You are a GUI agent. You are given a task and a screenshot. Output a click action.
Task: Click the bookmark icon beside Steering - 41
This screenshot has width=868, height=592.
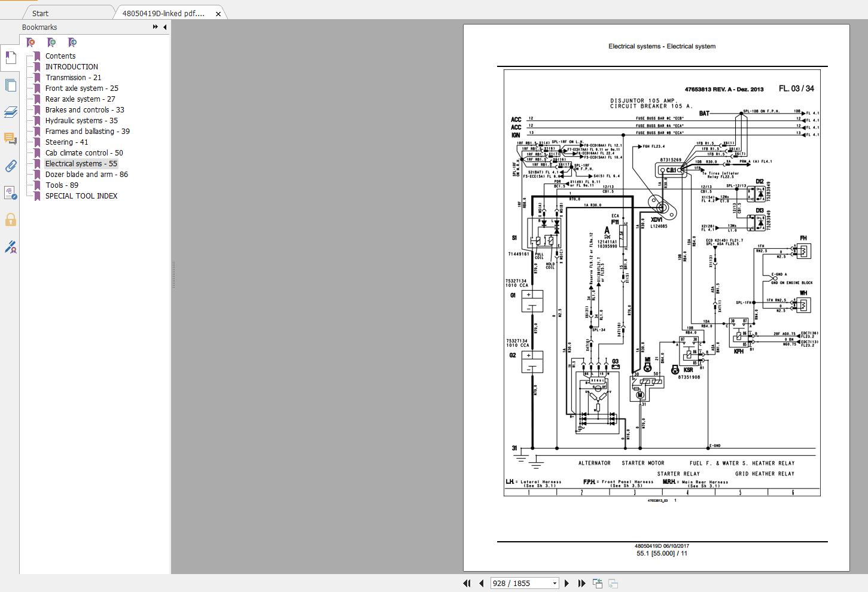click(37, 142)
